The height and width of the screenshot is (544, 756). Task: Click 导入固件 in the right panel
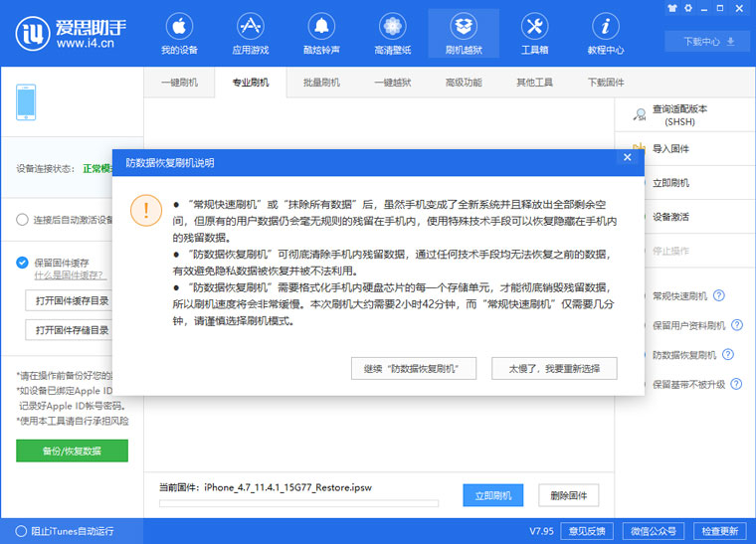click(x=670, y=149)
